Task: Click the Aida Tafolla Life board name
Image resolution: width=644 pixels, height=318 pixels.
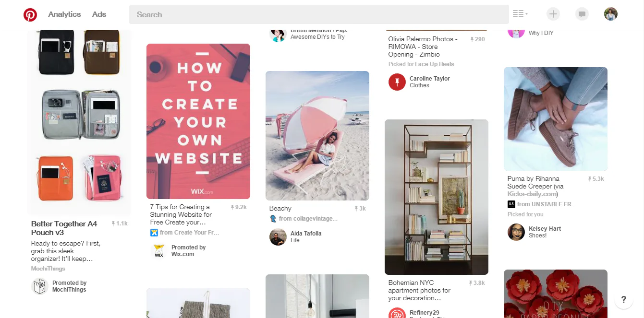Action: [x=295, y=240]
